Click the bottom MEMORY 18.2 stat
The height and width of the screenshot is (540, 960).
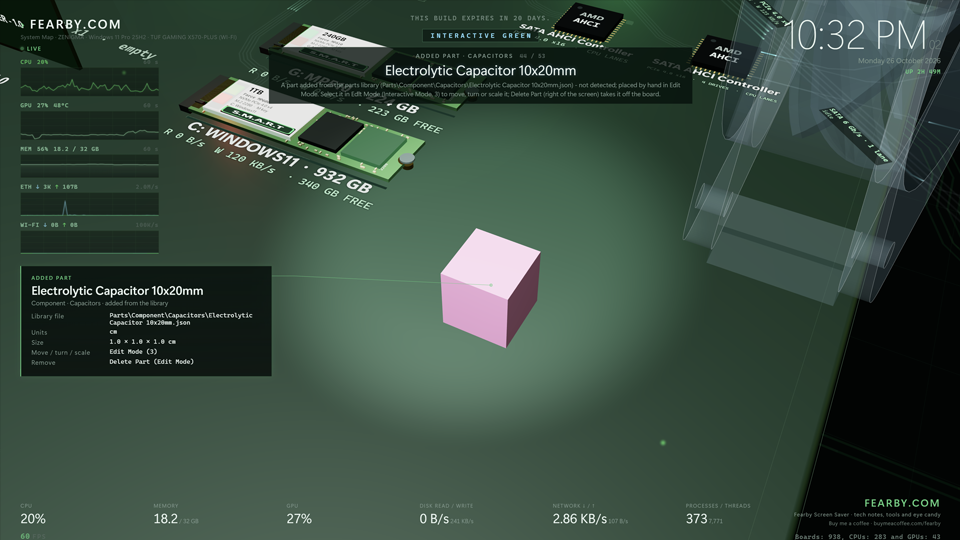pyautogui.click(x=176, y=515)
